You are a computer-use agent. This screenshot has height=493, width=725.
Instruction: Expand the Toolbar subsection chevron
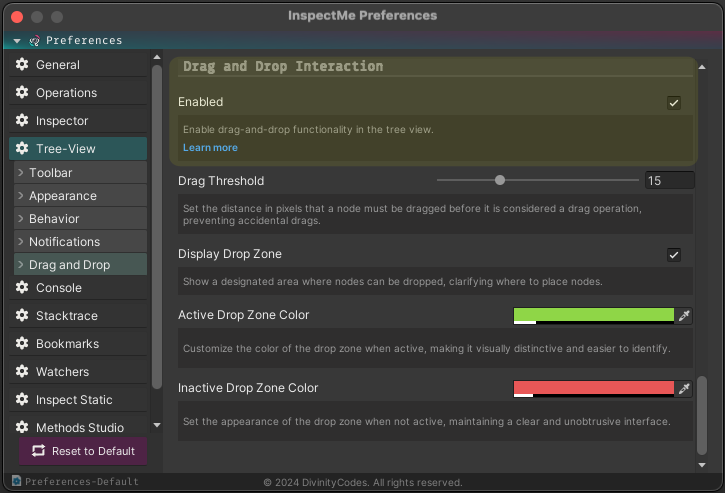pyautogui.click(x=20, y=173)
